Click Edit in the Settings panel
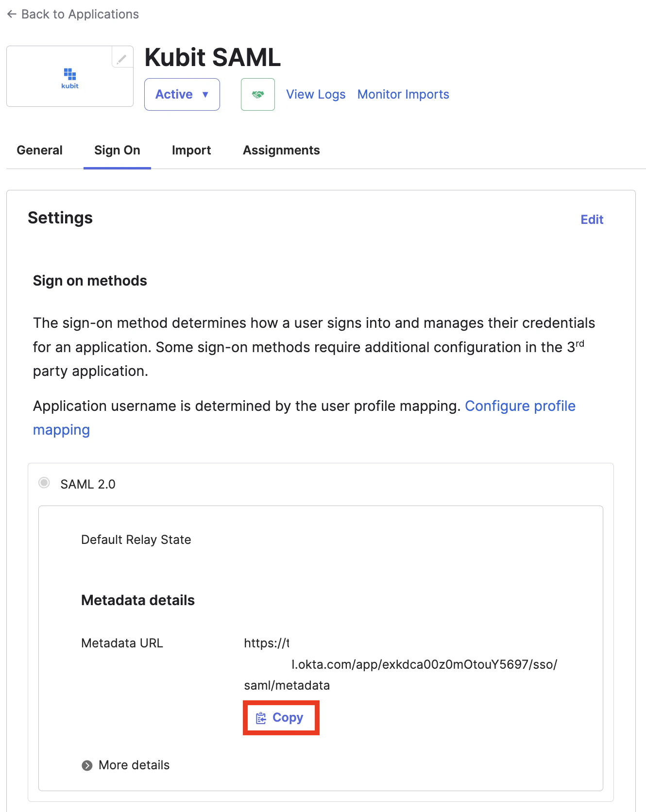646x812 pixels. (592, 220)
